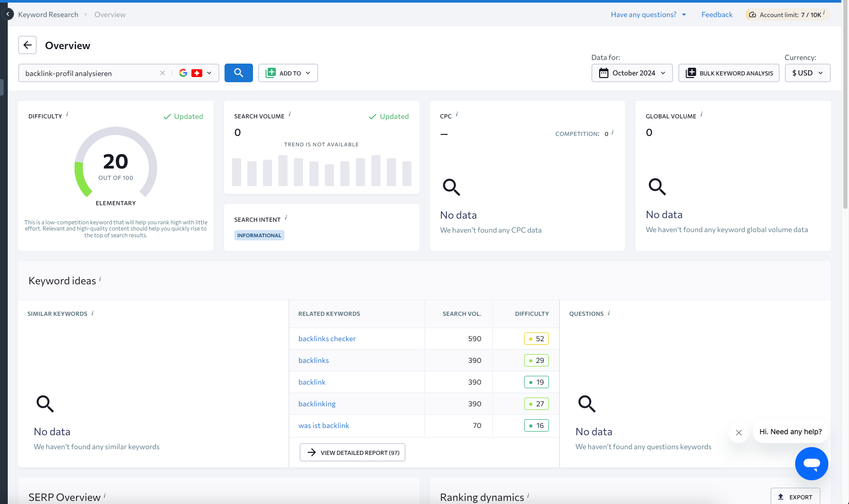The width and height of the screenshot is (849, 504).
Task: Click the difficulty 16 badge
Action: point(536,425)
